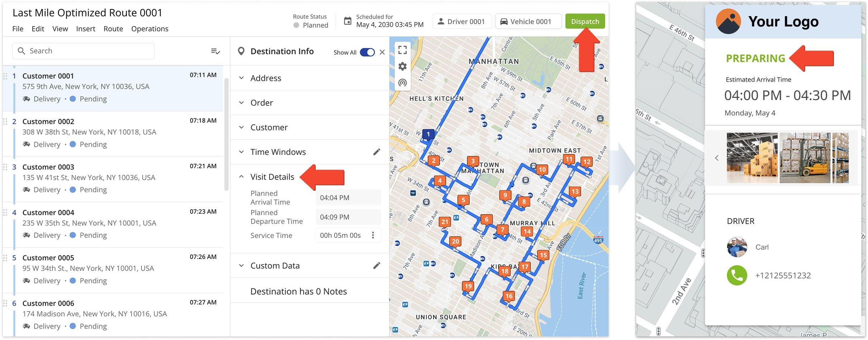Image resolution: width=868 pixels, height=340 pixels.
Task: Edit Custom Data with pencil icon
Action: point(376,266)
